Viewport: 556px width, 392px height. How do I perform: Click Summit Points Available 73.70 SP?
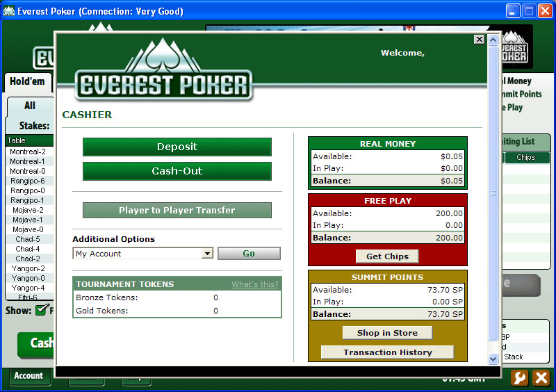click(x=445, y=290)
